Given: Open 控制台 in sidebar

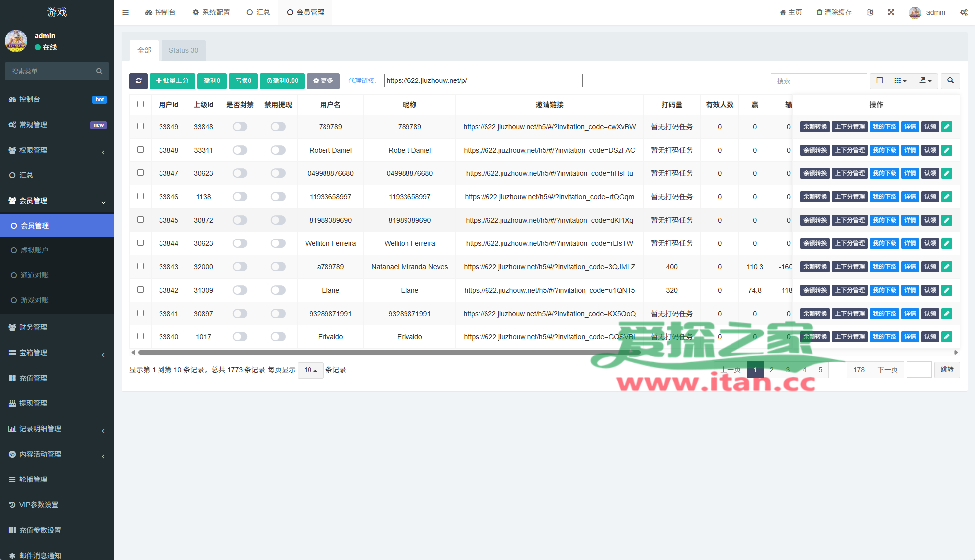Looking at the screenshot, I should point(57,99).
